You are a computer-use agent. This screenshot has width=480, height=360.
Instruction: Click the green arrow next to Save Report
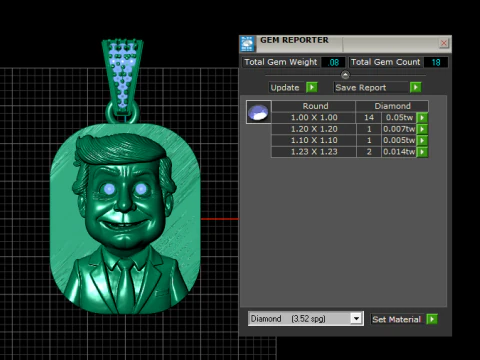coord(415,87)
